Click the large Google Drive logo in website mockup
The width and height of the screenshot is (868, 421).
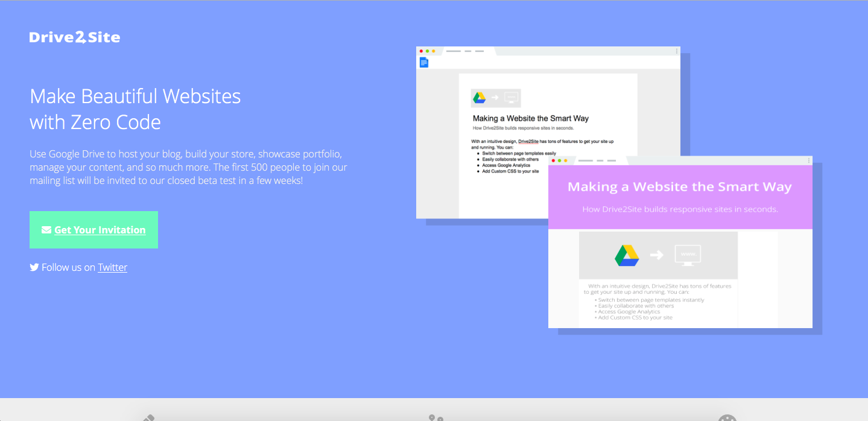(x=627, y=255)
